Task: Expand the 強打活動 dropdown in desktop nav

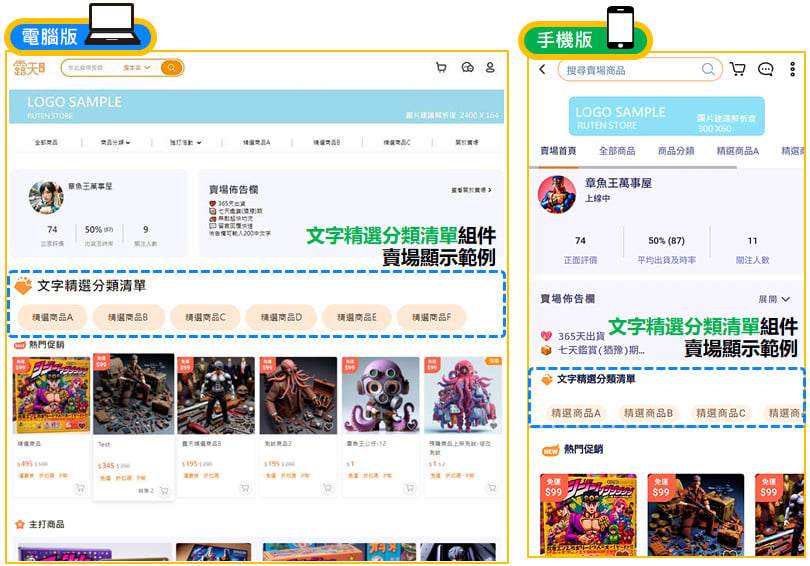Action: tap(185, 142)
